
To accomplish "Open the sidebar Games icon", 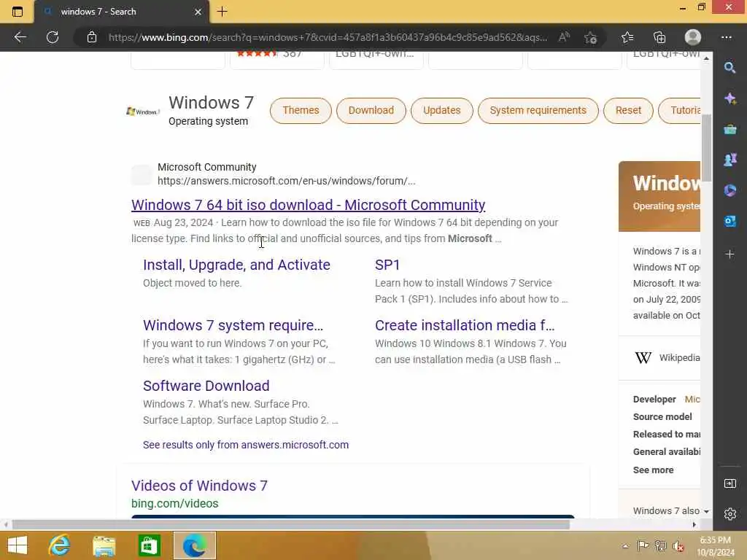I will point(729,160).
